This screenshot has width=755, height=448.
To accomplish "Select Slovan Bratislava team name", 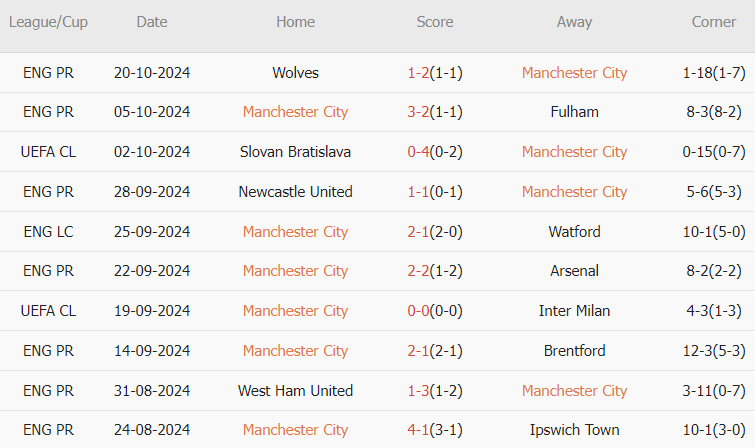I will tap(295, 152).
